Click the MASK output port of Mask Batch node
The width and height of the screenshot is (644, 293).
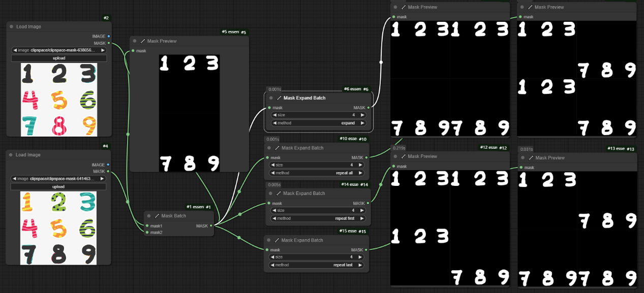[211, 226]
